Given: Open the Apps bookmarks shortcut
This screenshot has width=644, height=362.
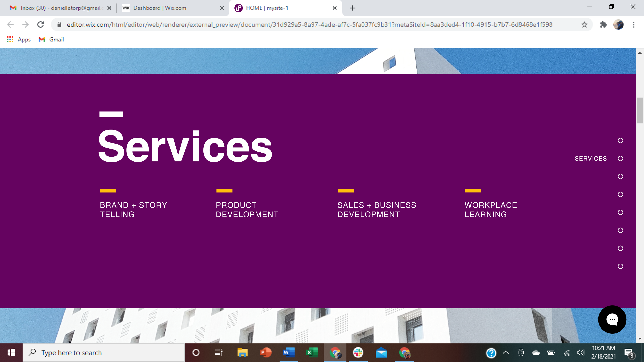Looking at the screenshot, I should click(19, 40).
